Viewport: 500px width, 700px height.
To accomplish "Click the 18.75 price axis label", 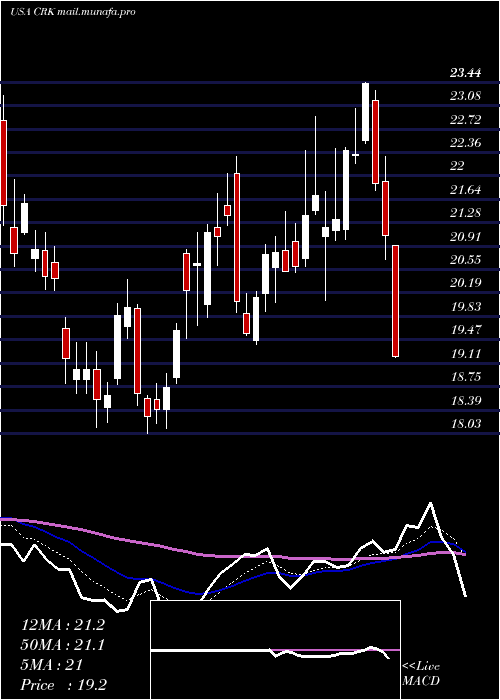I will click(466, 376).
